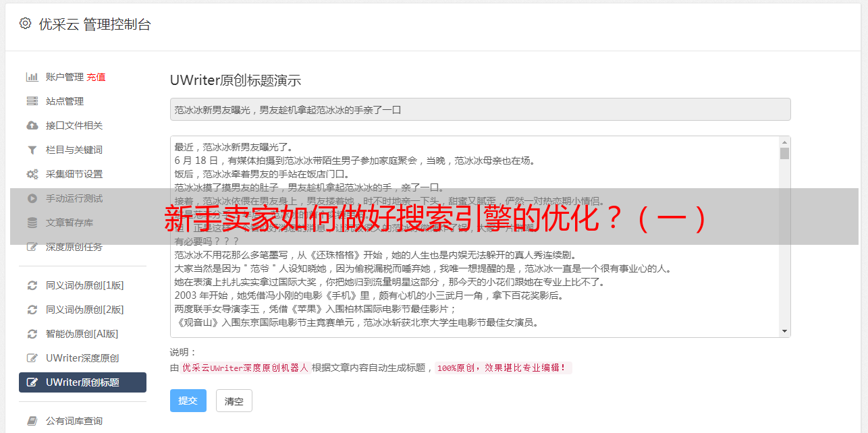Image resolution: width=868 pixels, height=433 pixels.
Task: Click the gear icon beside 优采云 管理控制台
Action: [26, 24]
